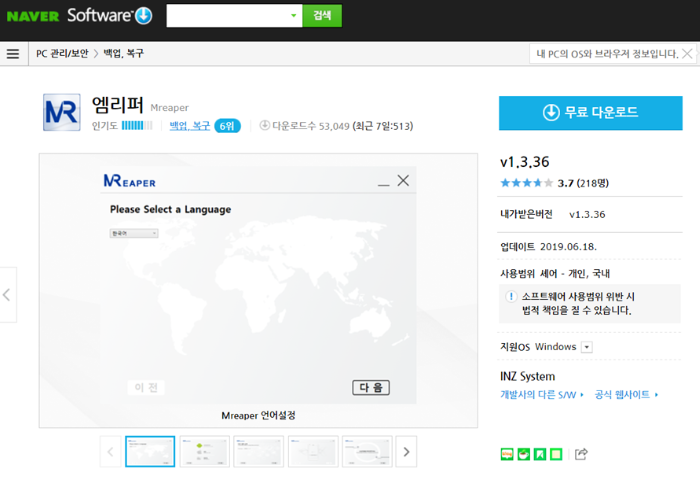
Task: Click the 다운로드수 53,049 text
Action: [x=311, y=126]
